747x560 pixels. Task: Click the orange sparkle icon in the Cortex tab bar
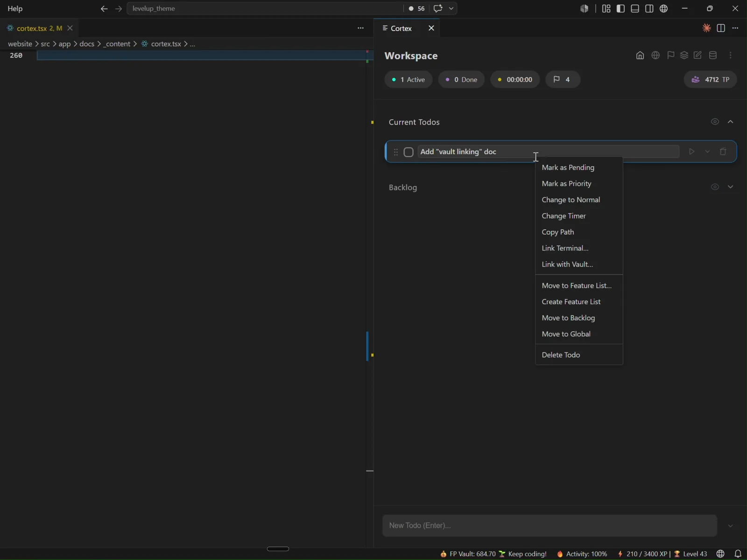[x=707, y=28]
